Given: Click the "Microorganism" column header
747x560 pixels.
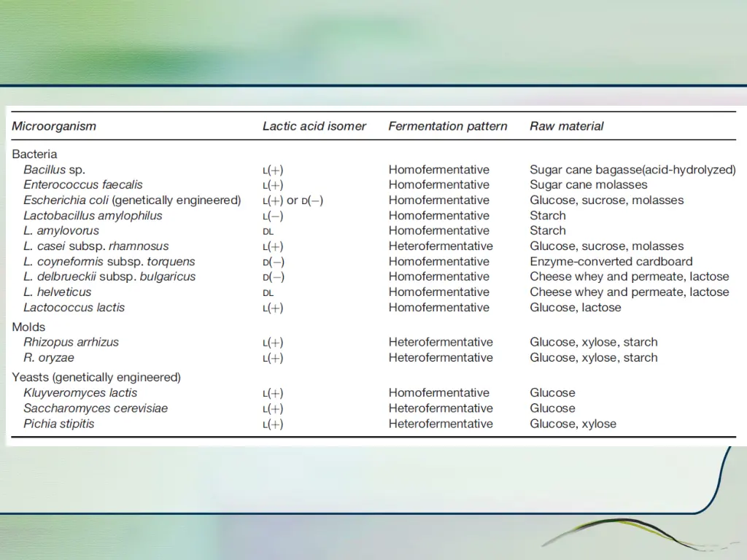Looking at the screenshot, I should (54, 126).
